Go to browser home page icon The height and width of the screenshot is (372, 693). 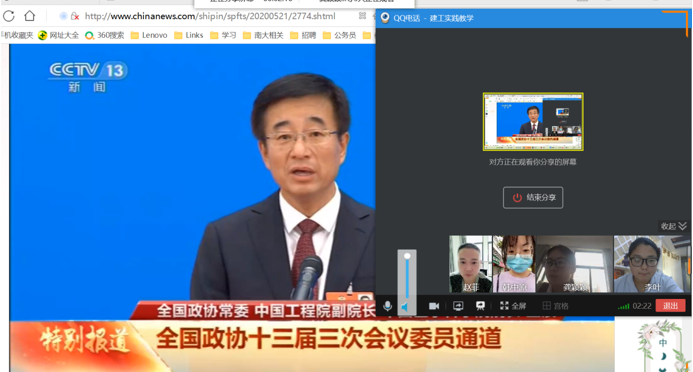click(30, 16)
